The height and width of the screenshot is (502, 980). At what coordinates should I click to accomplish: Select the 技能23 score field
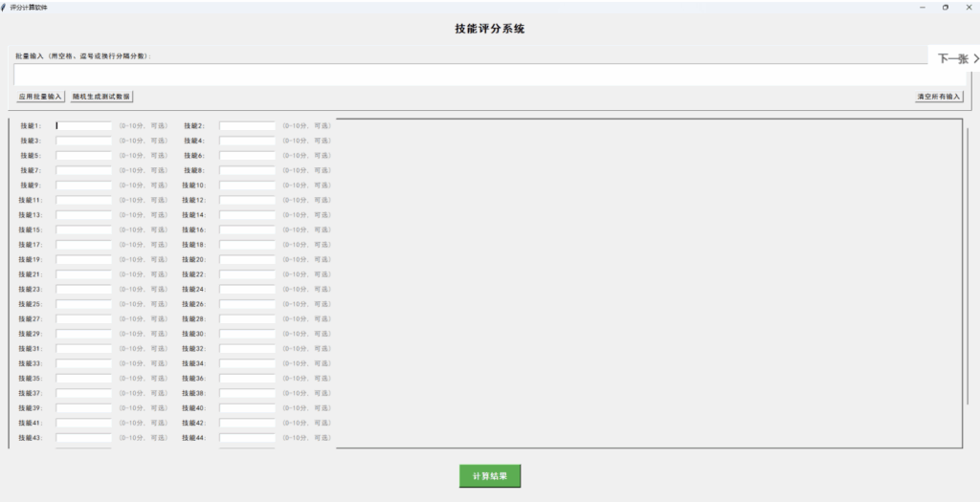point(84,290)
